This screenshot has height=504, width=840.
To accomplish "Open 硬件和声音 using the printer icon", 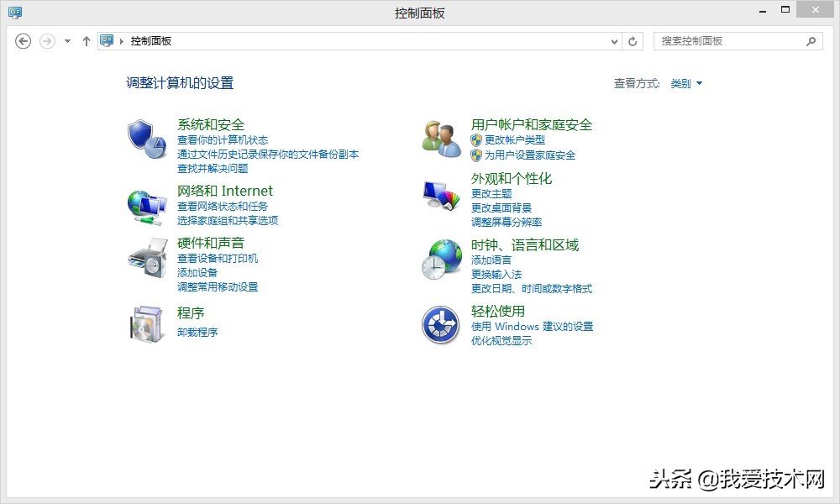I will pos(147,260).
